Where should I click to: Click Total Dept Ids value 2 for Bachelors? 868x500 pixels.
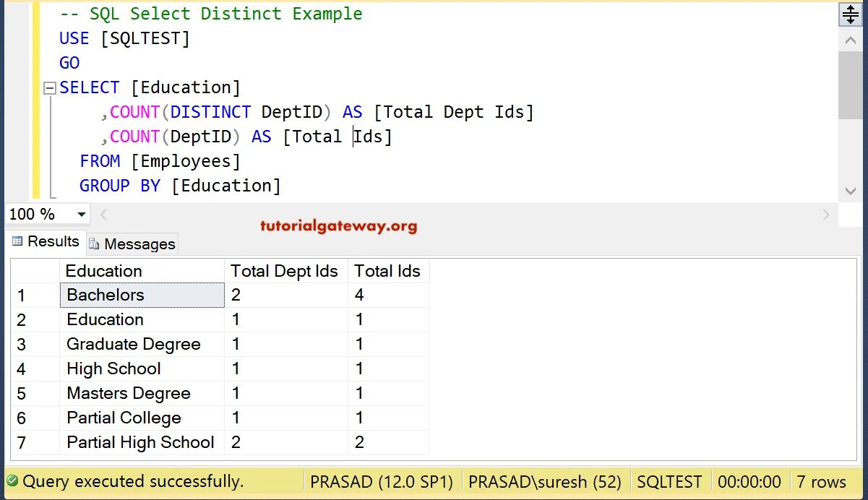(286, 295)
